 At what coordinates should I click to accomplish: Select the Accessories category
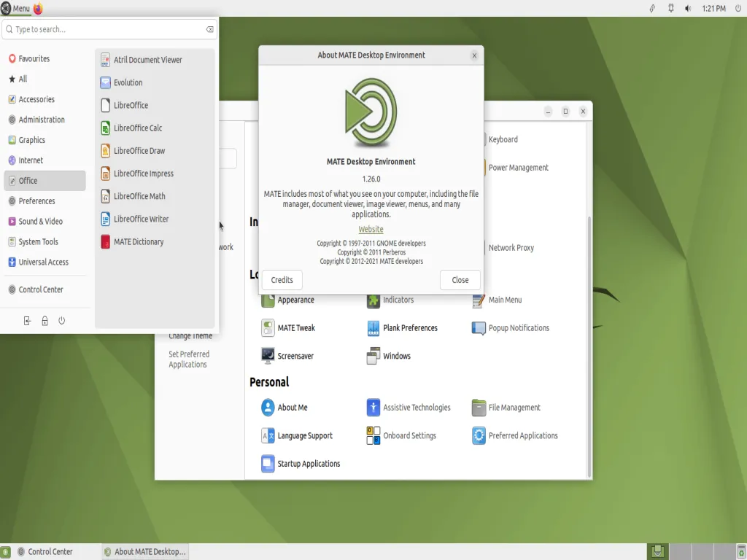(x=44, y=99)
